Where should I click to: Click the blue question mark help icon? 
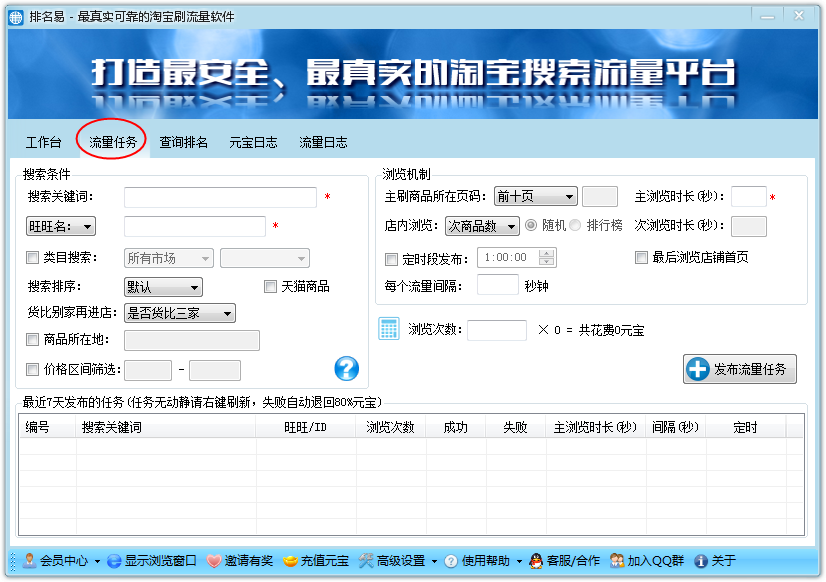(347, 368)
